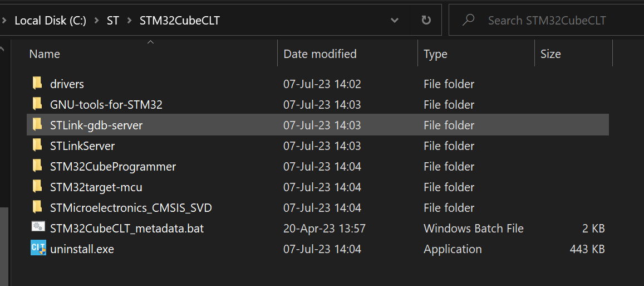This screenshot has height=286, width=644.
Task: Sort the list by Size column
Action: (550, 54)
